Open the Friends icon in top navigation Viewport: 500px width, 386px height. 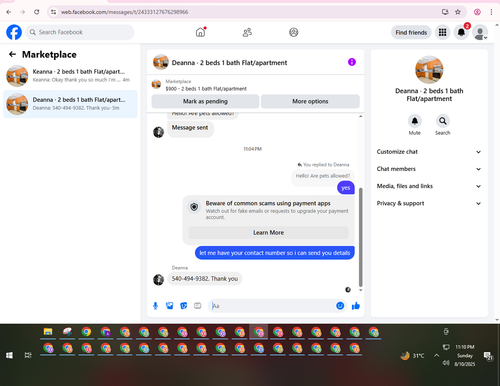tap(247, 32)
